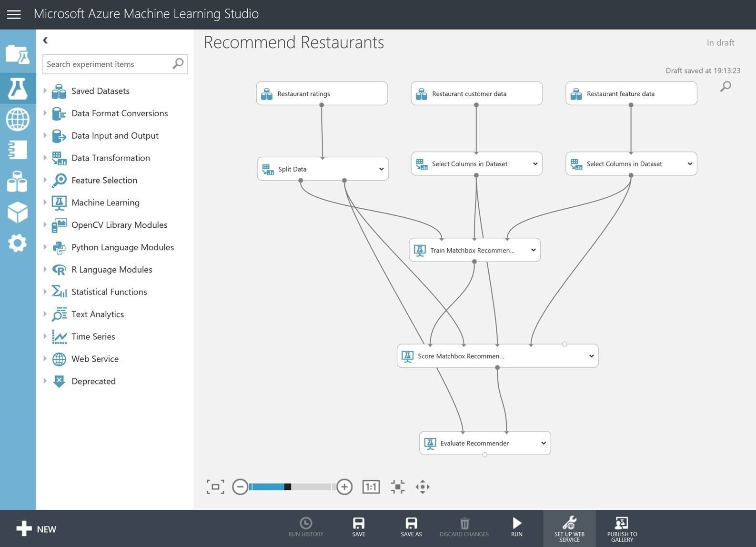Click the zoom slider black handle
Viewport: 756px width, 547px height.
288,486
